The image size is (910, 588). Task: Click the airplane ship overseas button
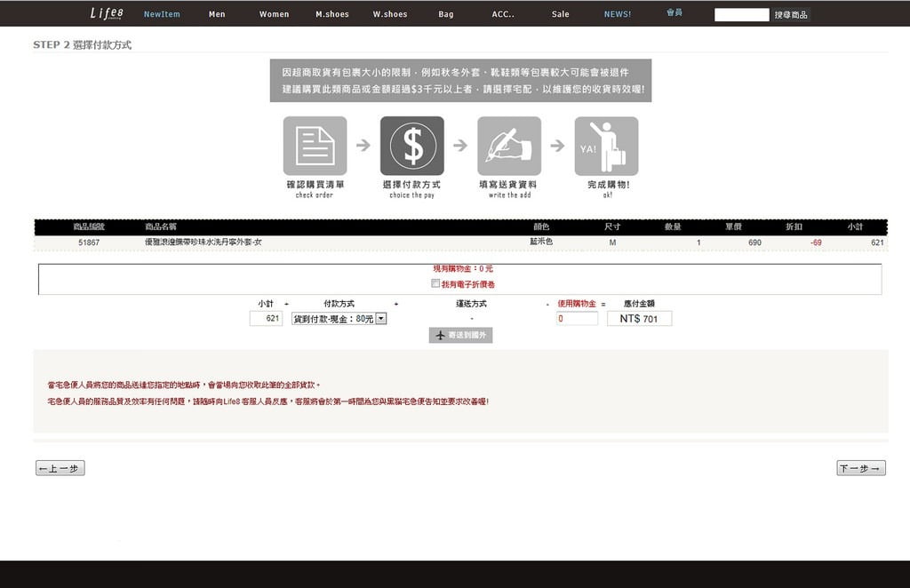(460, 335)
